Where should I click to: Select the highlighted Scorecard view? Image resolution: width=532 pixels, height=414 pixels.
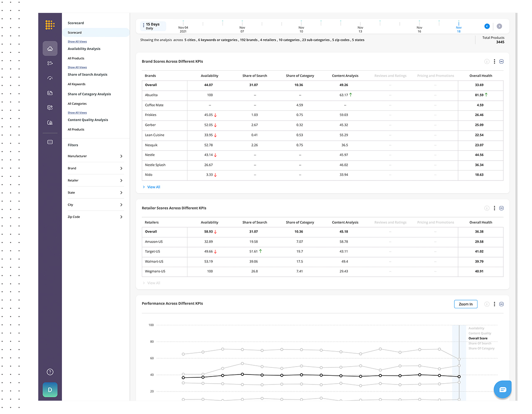[96, 32]
